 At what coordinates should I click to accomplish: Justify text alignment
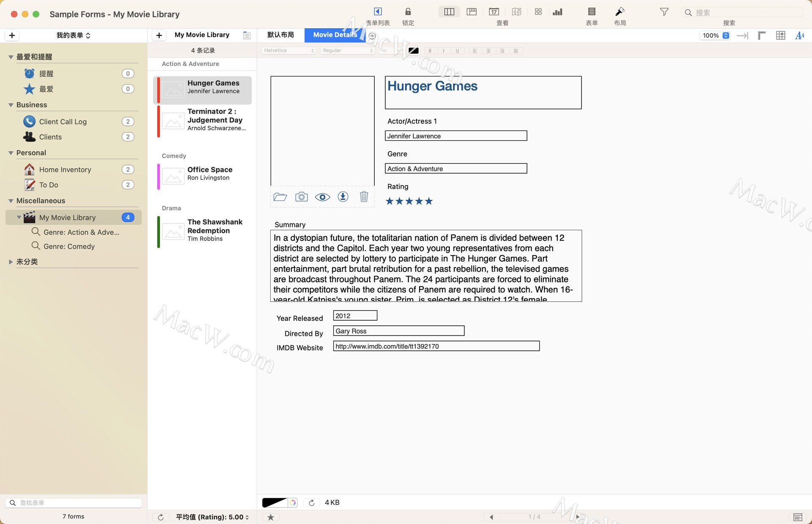coord(516,50)
